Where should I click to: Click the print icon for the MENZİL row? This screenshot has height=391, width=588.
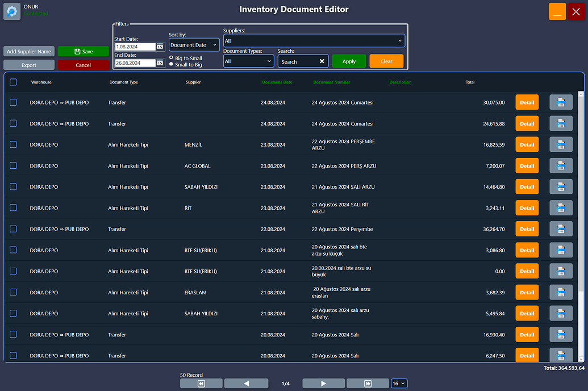point(561,144)
